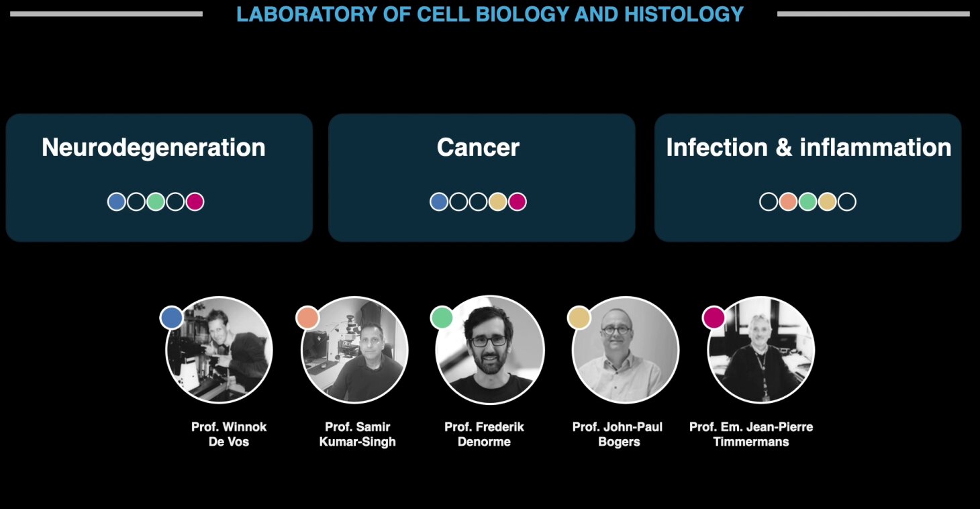
Task: Select the orange dot in Infection & inflammation card
Action: [x=788, y=201]
